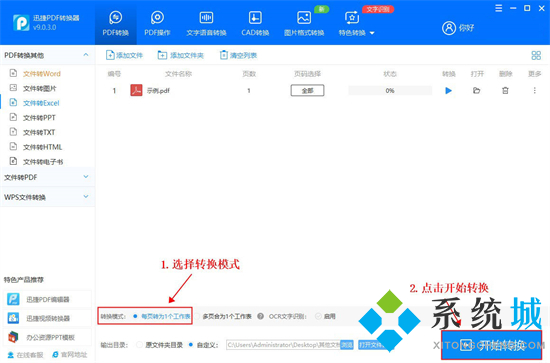Click the output path input field
The width and height of the screenshot is (550, 363).
coord(283,345)
